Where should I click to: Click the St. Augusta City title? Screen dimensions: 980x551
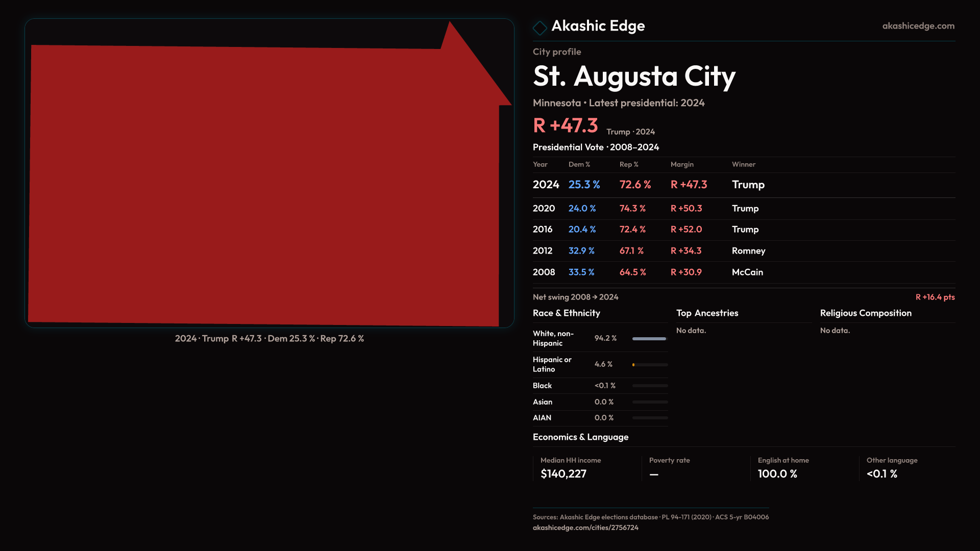pos(634,77)
